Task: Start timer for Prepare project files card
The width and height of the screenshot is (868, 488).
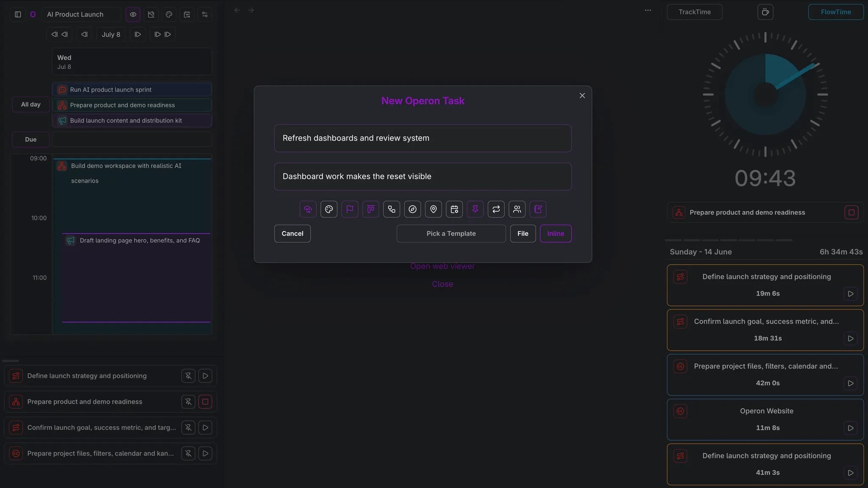Action: (x=850, y=383)
